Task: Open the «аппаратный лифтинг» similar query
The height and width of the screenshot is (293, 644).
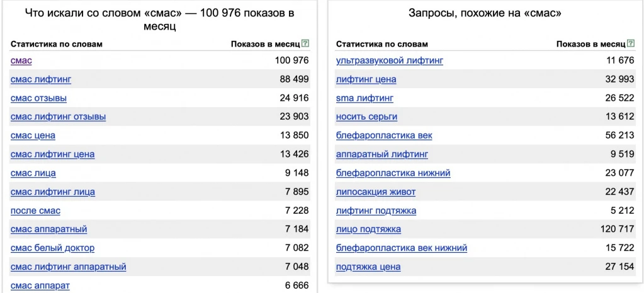Action: click(382, 154)
